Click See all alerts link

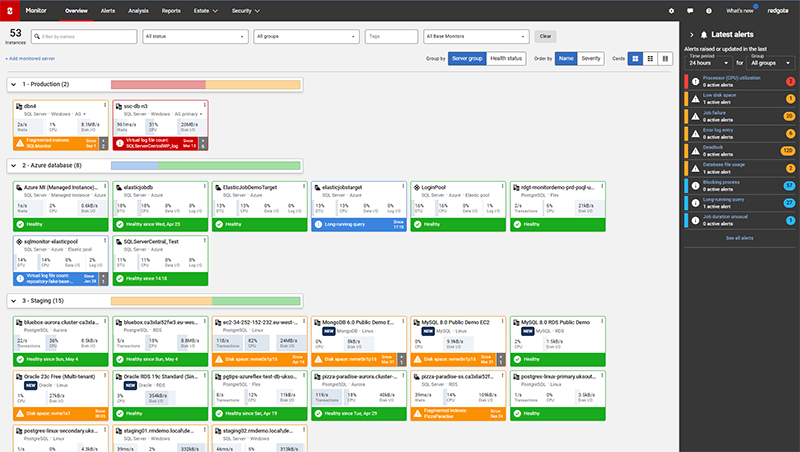click(x=739, y=238)
